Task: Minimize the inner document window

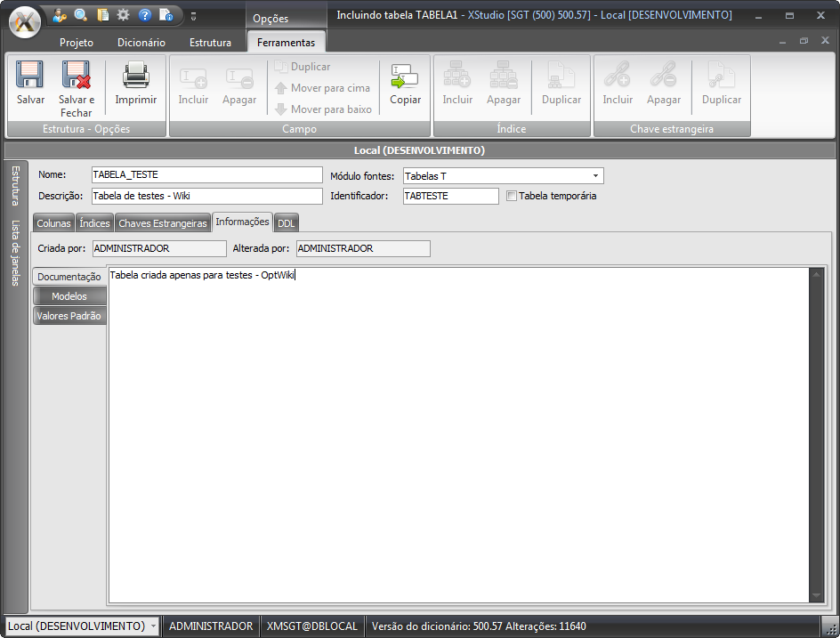Action: [782, 41]
